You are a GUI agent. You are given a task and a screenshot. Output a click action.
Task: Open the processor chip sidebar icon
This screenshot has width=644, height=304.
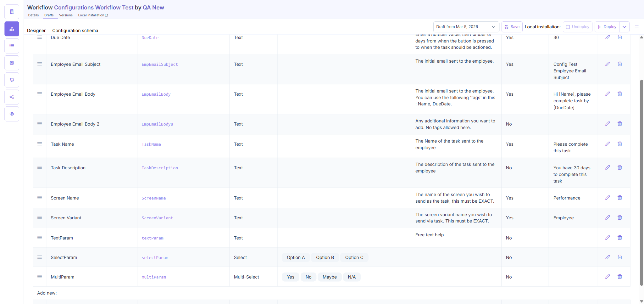coord(12,63)
